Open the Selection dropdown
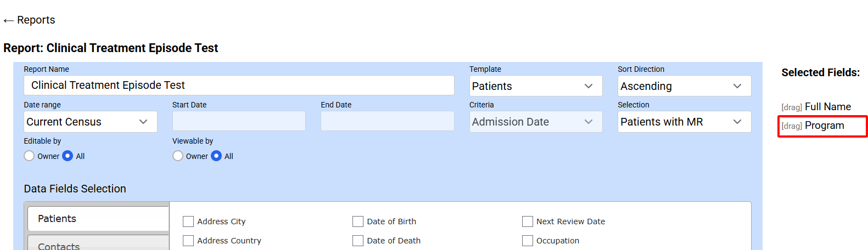 684,122
